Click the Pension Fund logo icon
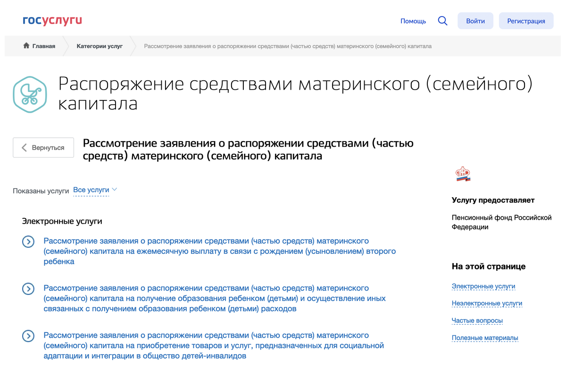Image resolution: width=566 pixels, height=392 pixels. (x=463, y=175)
